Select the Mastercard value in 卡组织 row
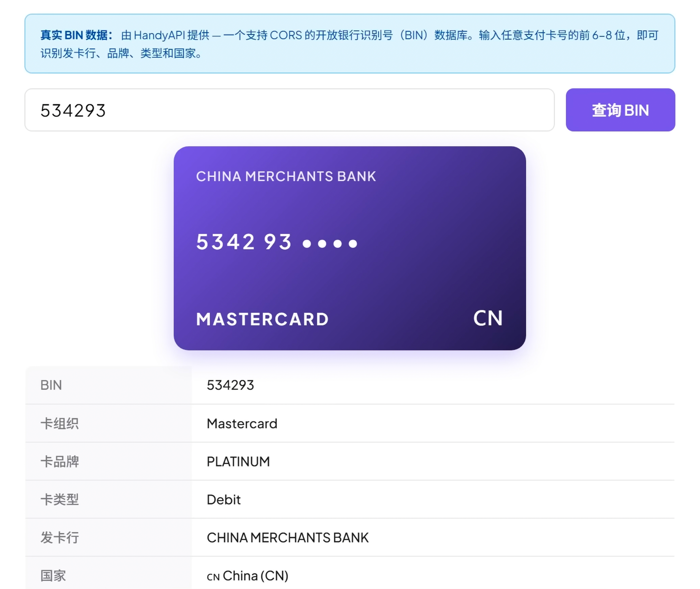 tap(242, 423)
